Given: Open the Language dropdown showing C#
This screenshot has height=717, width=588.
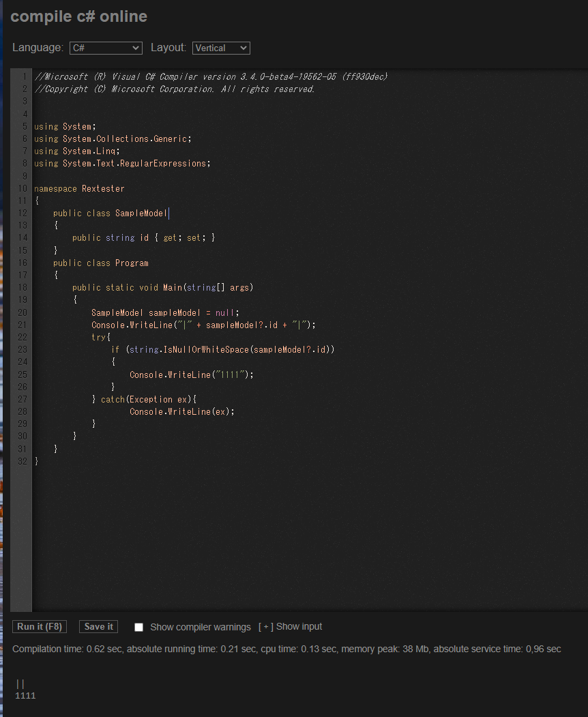Looking at the screenshot, I should 105,48.
